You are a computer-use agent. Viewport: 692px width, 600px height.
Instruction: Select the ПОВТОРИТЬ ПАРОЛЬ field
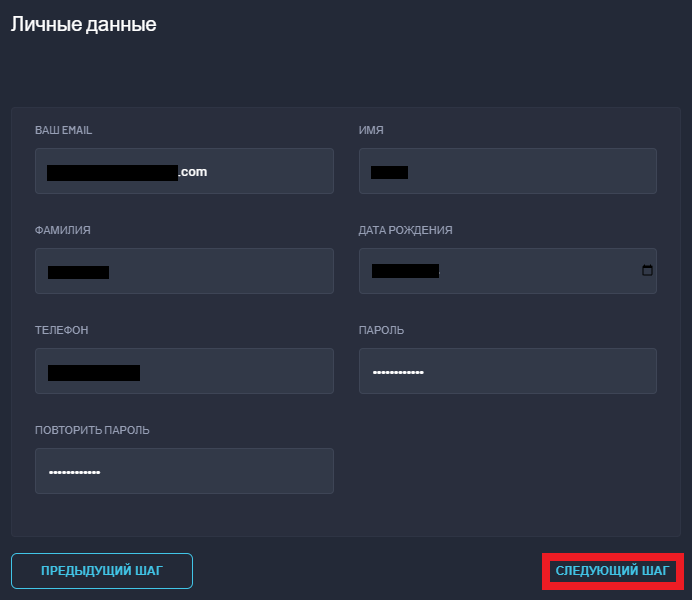[184, 471]
